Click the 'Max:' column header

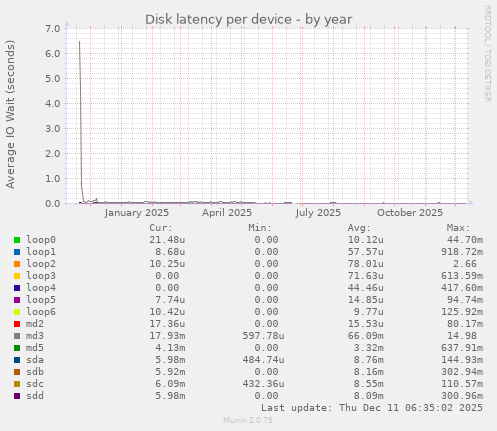[x=458, y=228]
